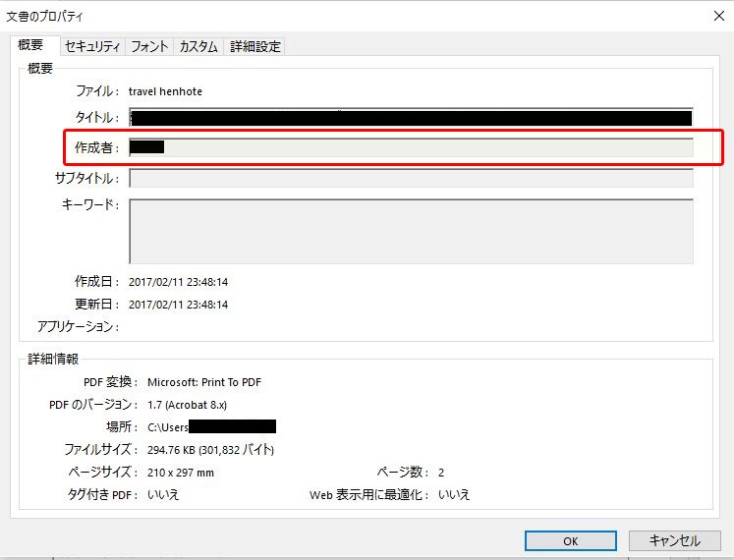Click the Web 表示用に最適化 value いいえ

point(454,494)
